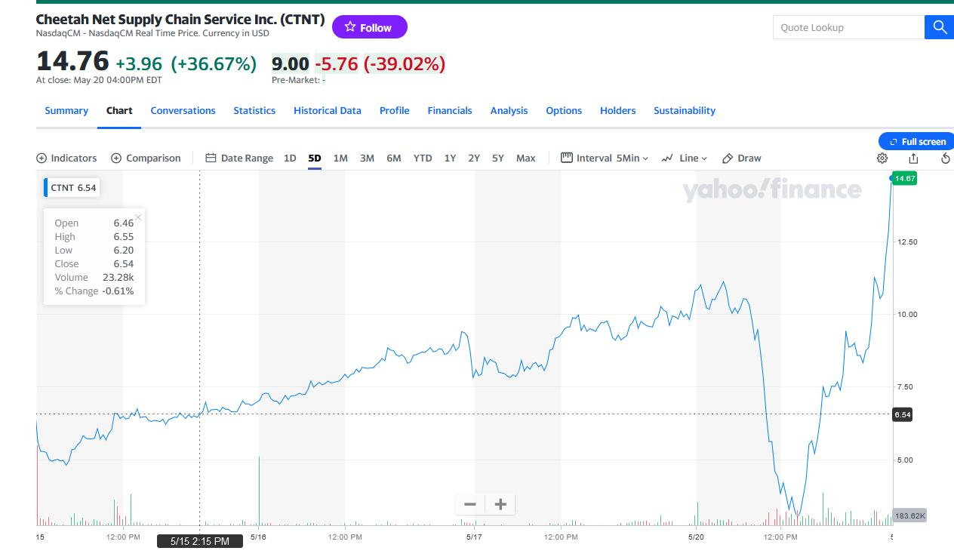Screen dimensions: 954x560
Task: Expand the Interval 5Min dropdown
Action: click(605, 158)
